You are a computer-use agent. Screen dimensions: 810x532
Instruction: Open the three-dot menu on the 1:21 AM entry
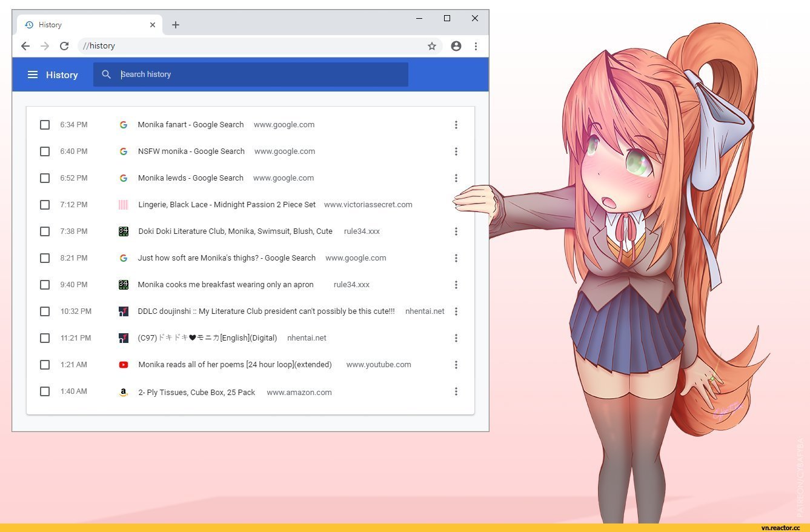pos(456,365)
